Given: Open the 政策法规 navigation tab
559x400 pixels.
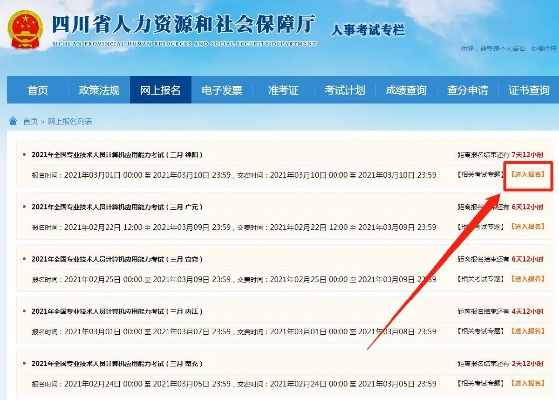Looking at the screenshot, I should coord(99,90).
